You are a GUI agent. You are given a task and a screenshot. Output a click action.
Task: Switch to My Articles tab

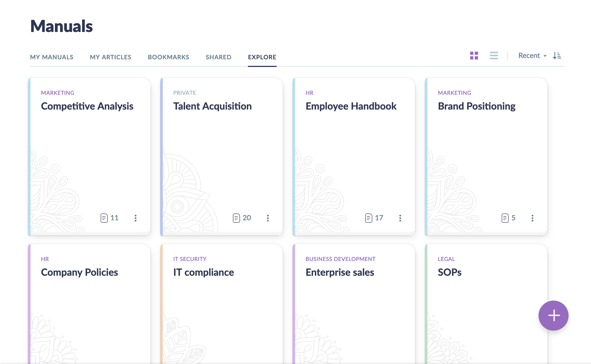pos(110,57)
